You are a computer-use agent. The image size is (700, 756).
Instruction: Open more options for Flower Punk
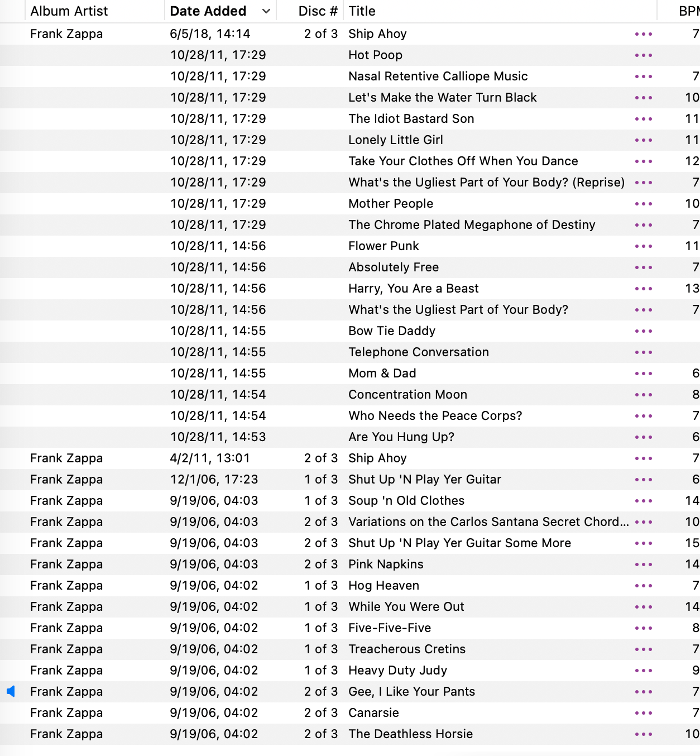point(644,246)
